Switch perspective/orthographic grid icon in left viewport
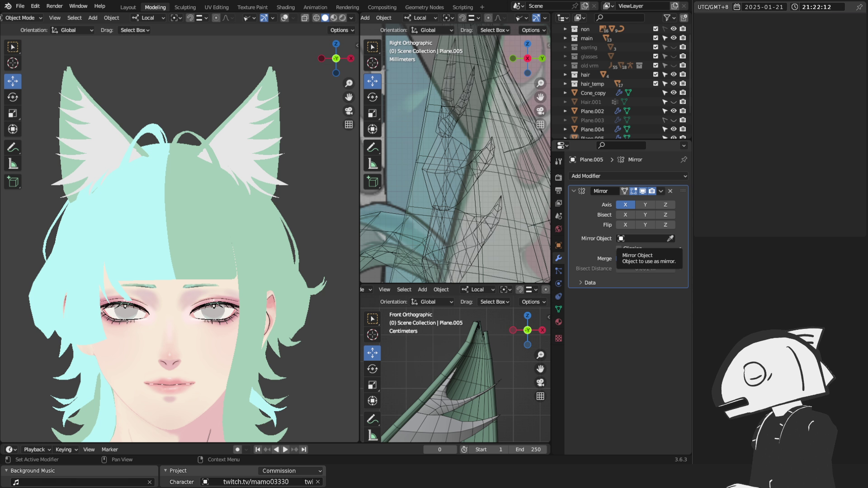This screenshot has width=868, height=488. coord(349,124)
